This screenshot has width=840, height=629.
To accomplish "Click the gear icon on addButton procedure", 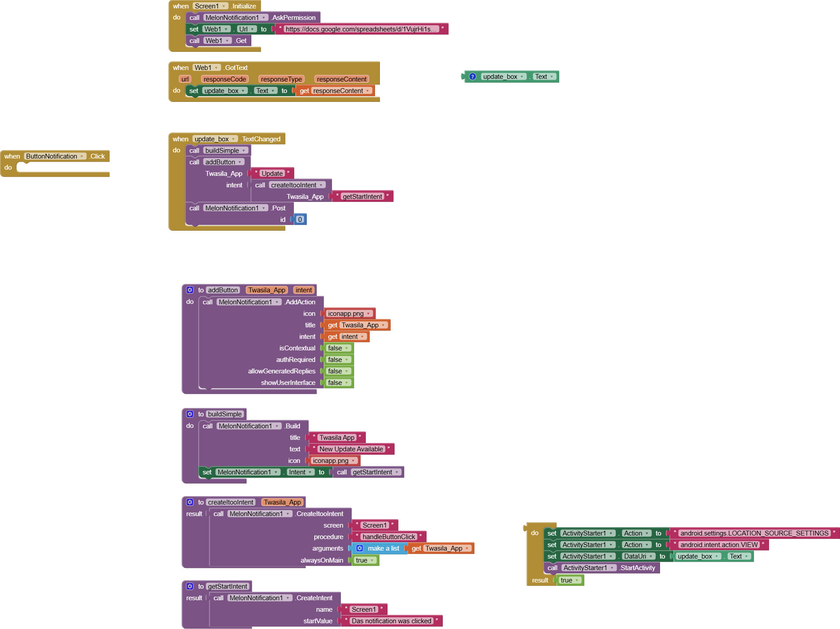I will [x=190, y=290].
